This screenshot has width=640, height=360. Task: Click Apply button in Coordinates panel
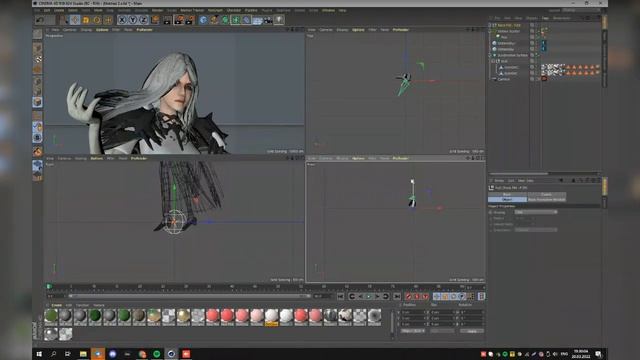click(472, 331)
